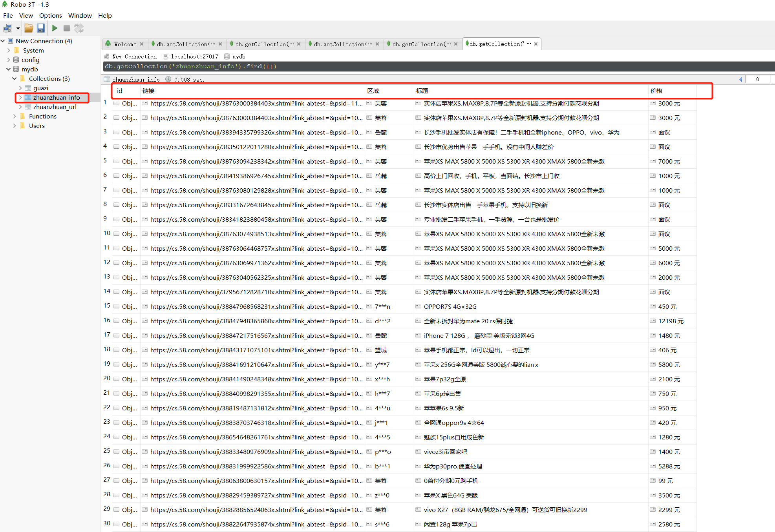Expand the guazi collection node
Image resolution: width=775 pixels, height=532 pixels.
(x=20, y=88)
